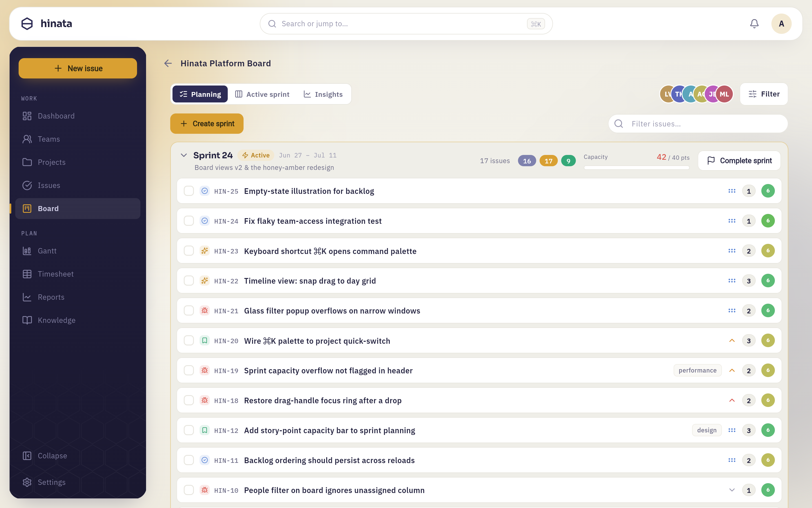Click feature icon on HIN-22
Viewport: 812px width, 508px height.
[205, 281]
